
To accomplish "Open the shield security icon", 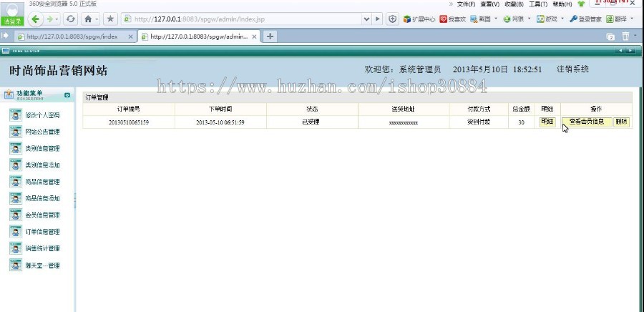I will 393,19.
